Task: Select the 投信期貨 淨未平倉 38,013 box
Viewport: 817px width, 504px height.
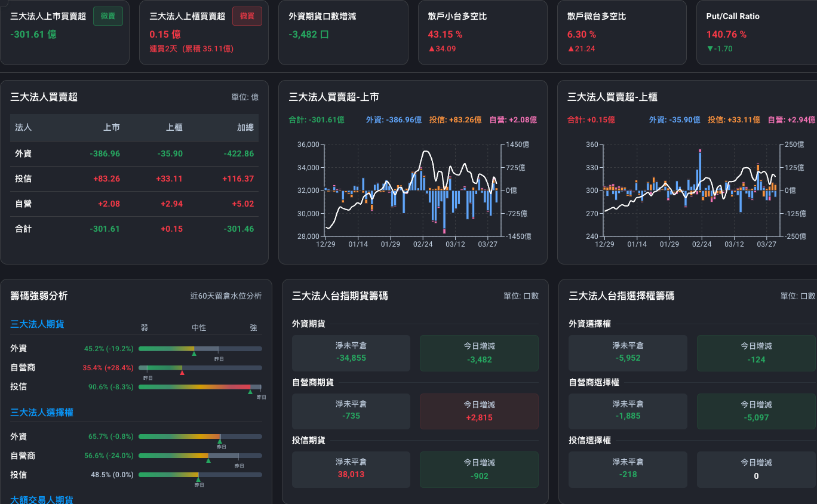Action: coord(351,469)
